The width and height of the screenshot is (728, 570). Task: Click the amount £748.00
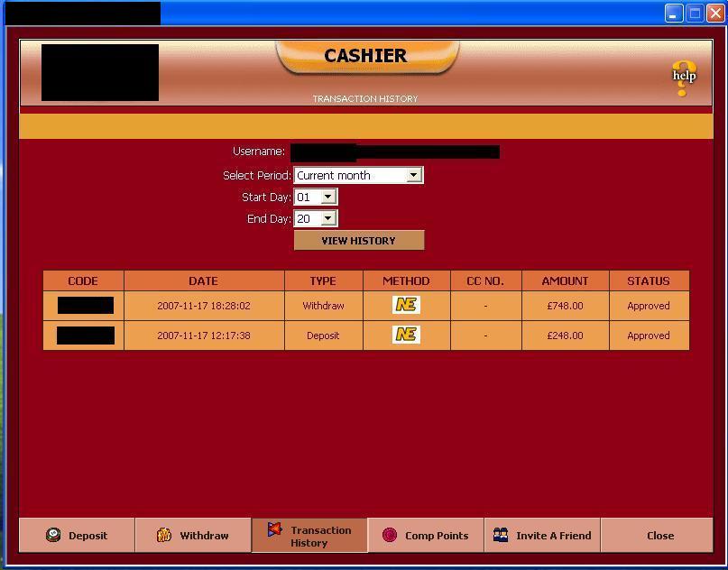565,306
